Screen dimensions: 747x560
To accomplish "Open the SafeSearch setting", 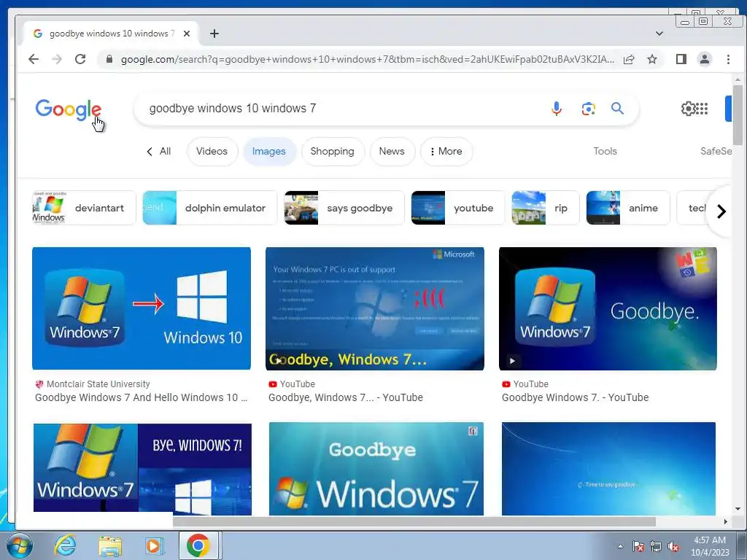I will click(716, 152).
